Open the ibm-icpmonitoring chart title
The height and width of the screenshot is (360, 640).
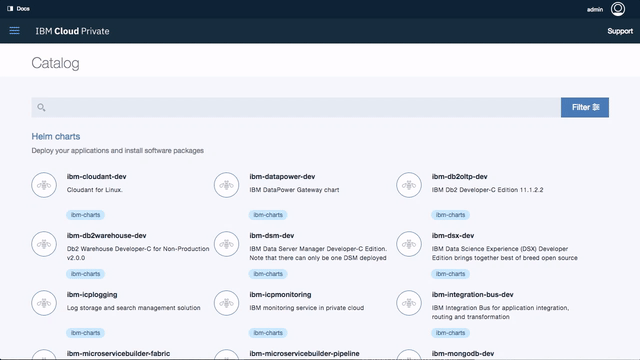click(x=280, y=295)
